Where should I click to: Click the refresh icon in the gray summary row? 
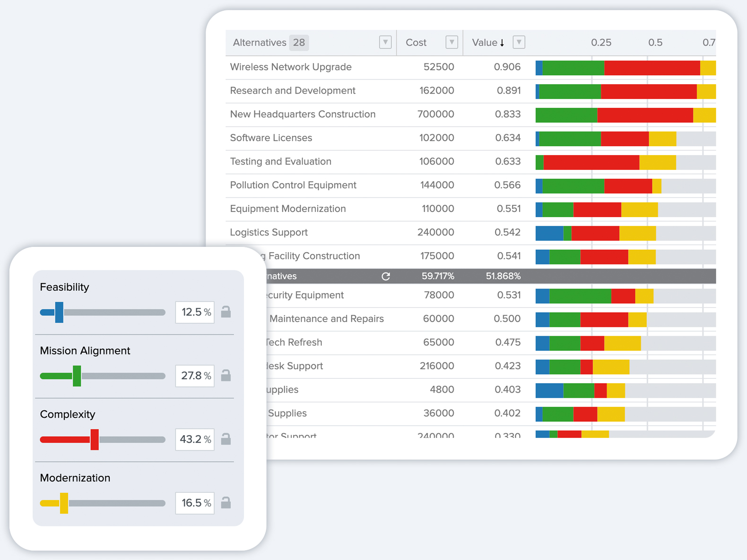386,276
